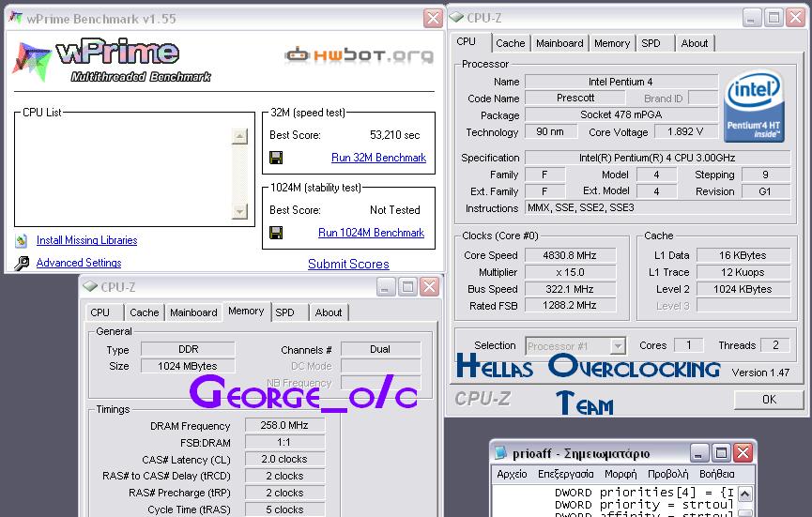This screenshot has height=517, width=812.
Task: Click the Multiplier value x 15.0
Action: [x=570, y=272]
